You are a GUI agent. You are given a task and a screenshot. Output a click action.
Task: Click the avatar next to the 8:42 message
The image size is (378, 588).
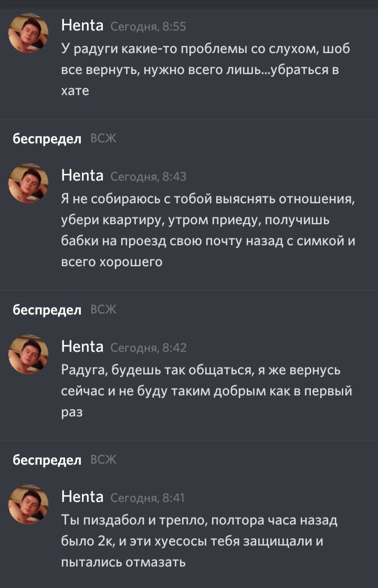click(28, 354)
